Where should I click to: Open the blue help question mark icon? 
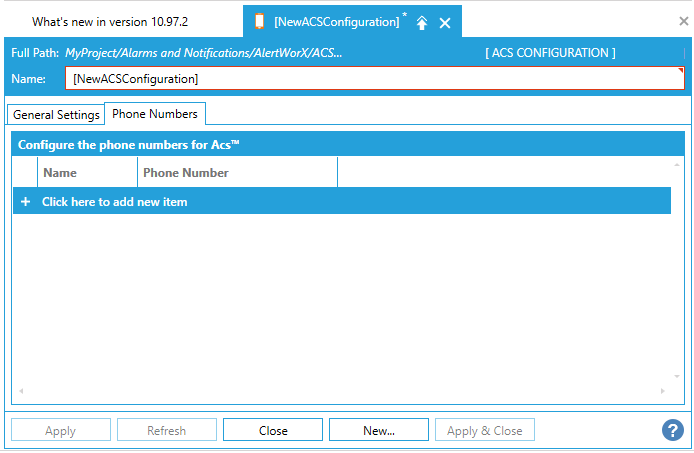click(x=672, y=430)
